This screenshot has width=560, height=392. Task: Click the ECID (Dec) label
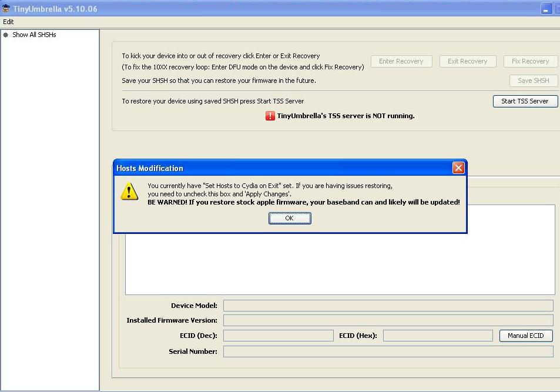click(x=199, y=336)
